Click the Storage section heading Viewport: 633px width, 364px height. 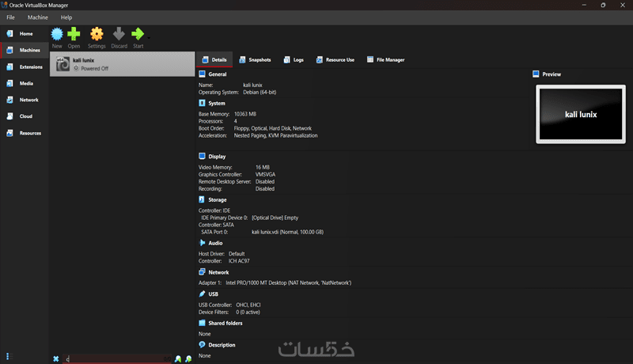(x=217, y=199)
